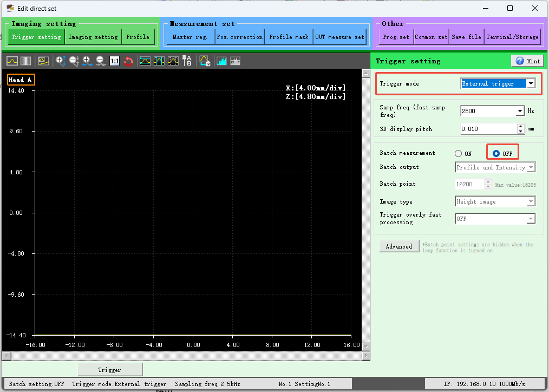549x392 pixels.
Task: Open the Profile mask tab
Action: pyautogui.click(x=289, y=37)
